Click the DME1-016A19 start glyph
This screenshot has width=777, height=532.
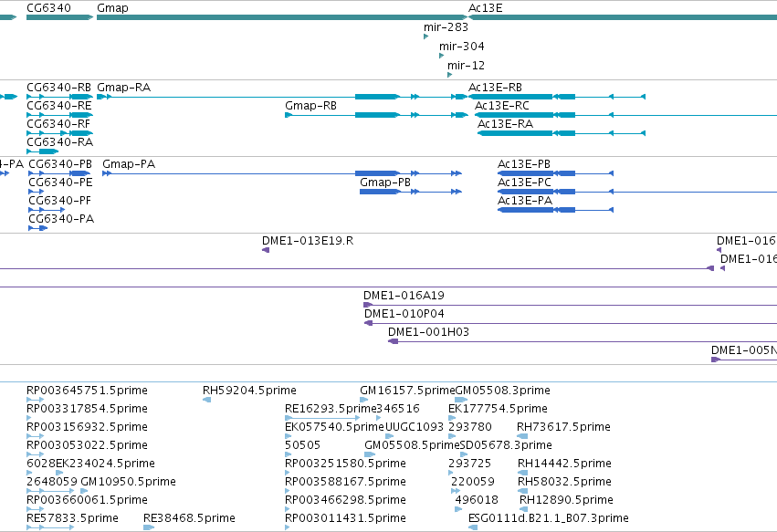(x=367, y=305)
